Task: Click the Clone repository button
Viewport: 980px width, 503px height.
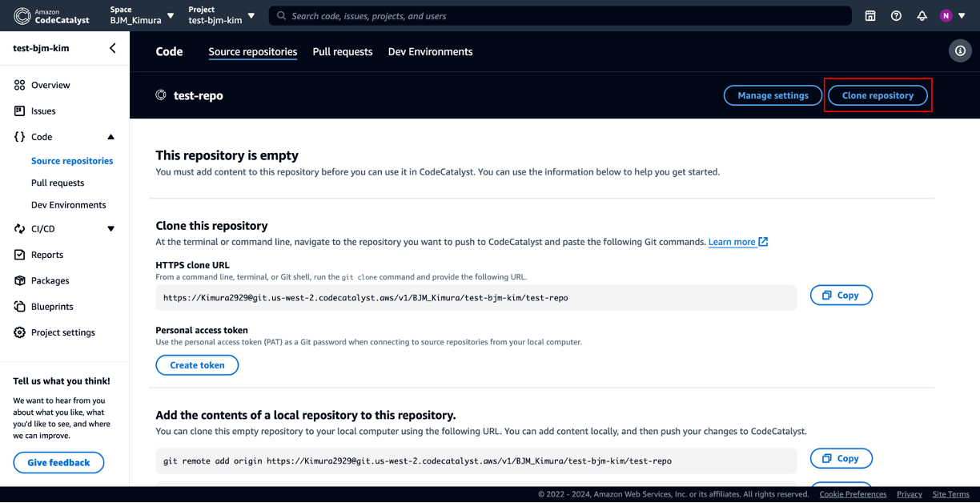Action: (878, 95)
